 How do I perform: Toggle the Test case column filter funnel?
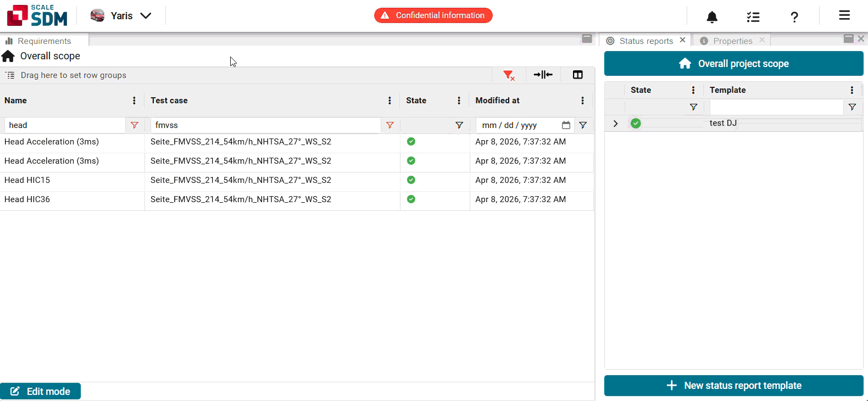(x=390, y=125)
